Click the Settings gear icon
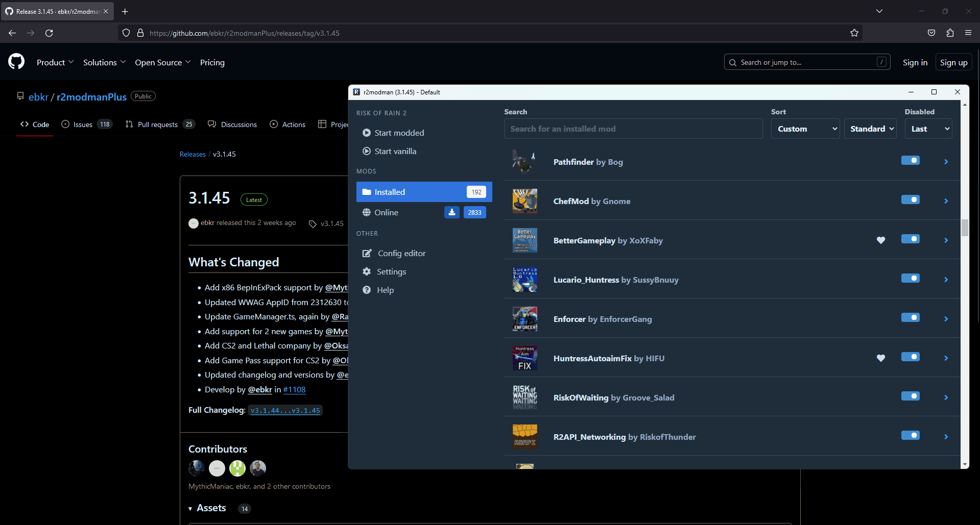This screenshot has height=525, width=980. click(x=366, y=271)
